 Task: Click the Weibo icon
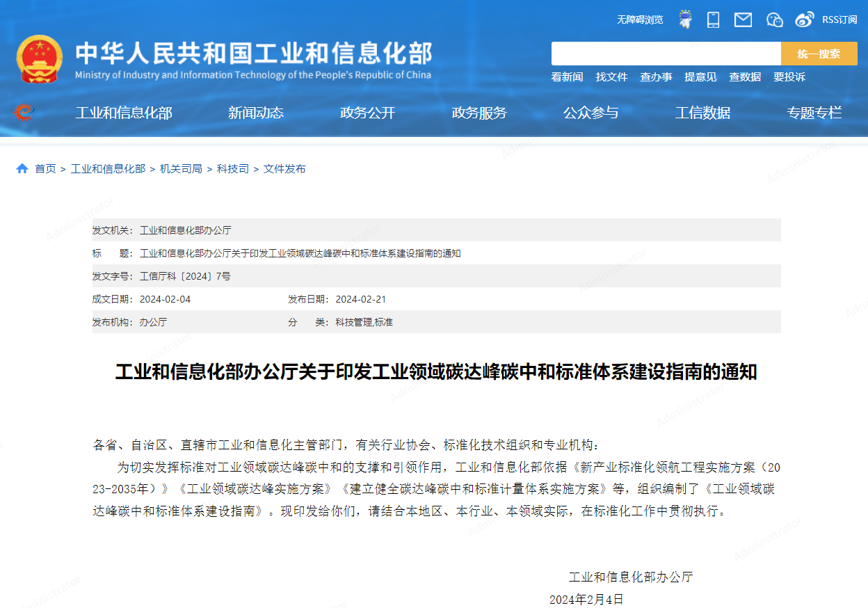pos(804,19)
